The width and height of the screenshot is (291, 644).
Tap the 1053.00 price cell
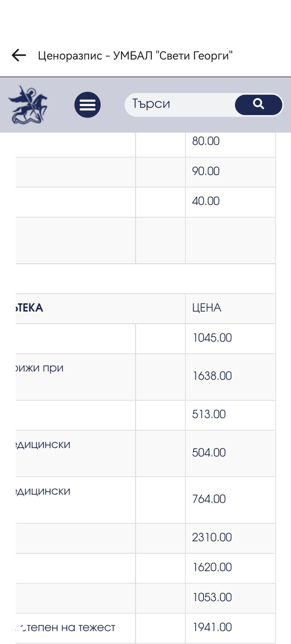[x=230, y=598]
